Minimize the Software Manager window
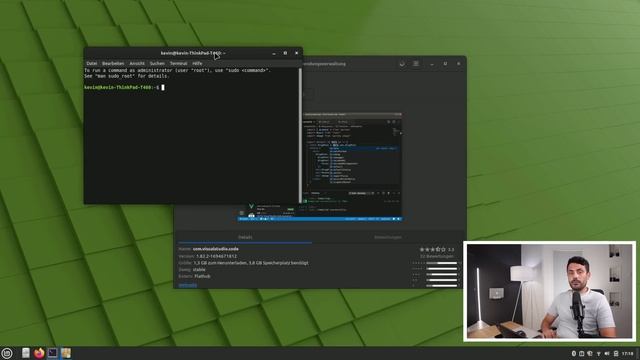 (x=432, y=64)
